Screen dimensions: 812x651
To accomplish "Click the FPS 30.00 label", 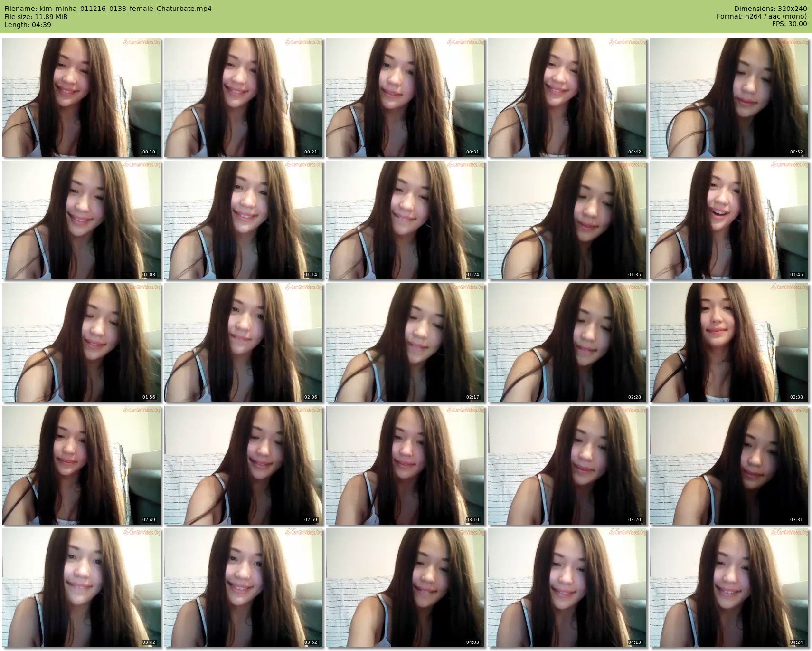I will [x=789, y=24].
